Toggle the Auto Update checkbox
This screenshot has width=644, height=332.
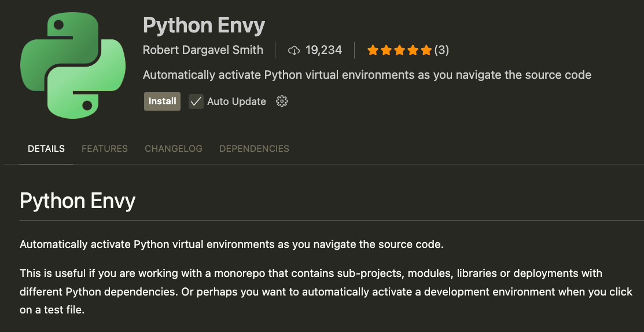tap(196, 101)
